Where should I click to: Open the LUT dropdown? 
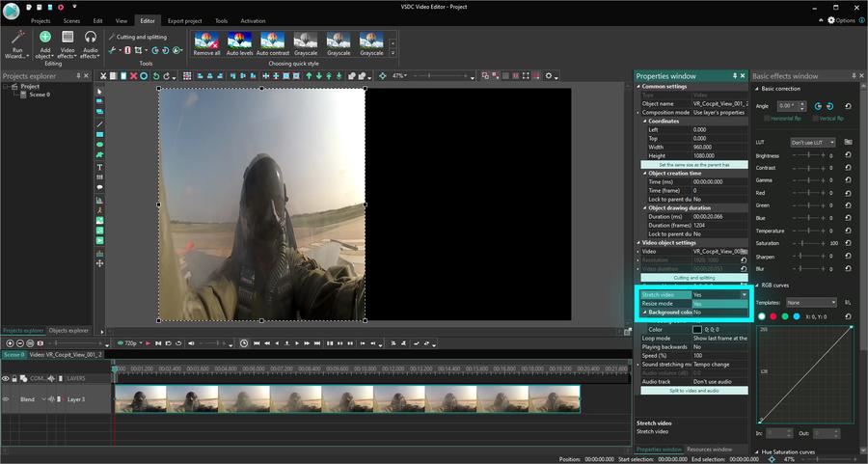pyautogui.click(x=813, y=143)
